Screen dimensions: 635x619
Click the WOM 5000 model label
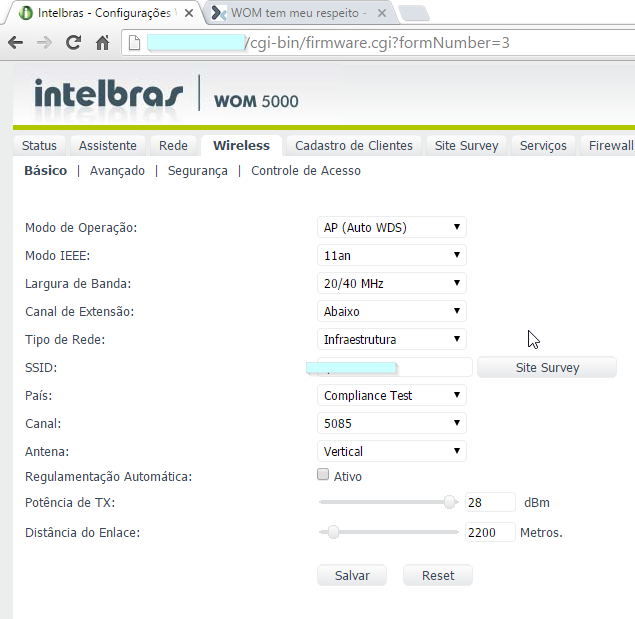[x=256, y=101]
